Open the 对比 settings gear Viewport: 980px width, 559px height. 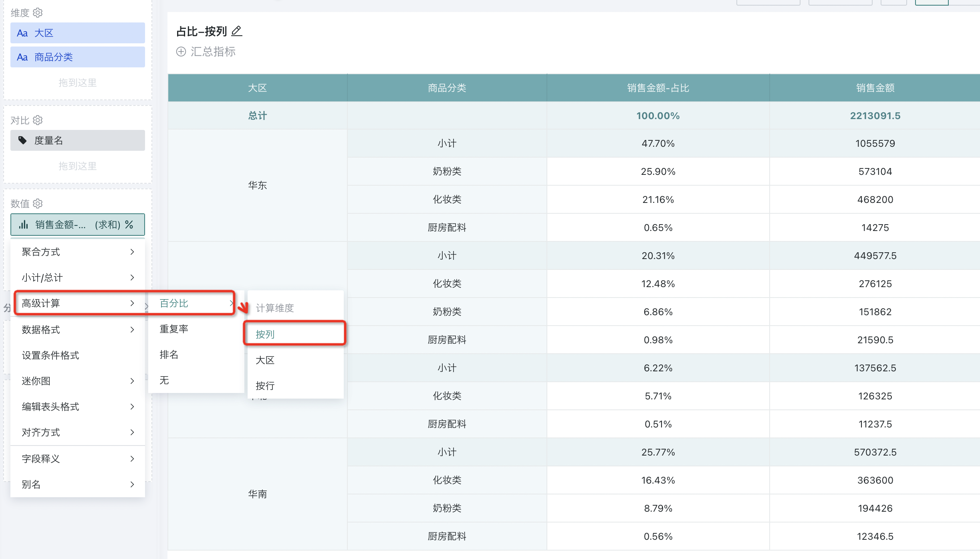38,120
